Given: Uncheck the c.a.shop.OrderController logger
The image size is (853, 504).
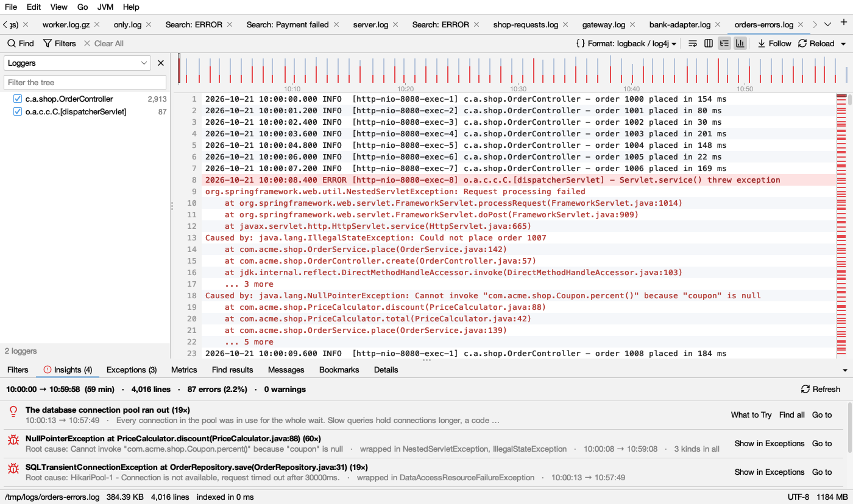Looking at the screenshot, I should pos(18,99).
